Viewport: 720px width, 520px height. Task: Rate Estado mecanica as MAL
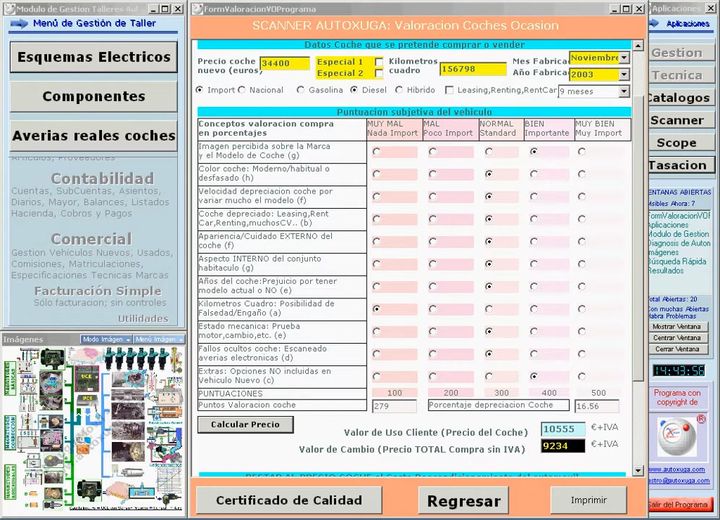[x=433, y=331]
